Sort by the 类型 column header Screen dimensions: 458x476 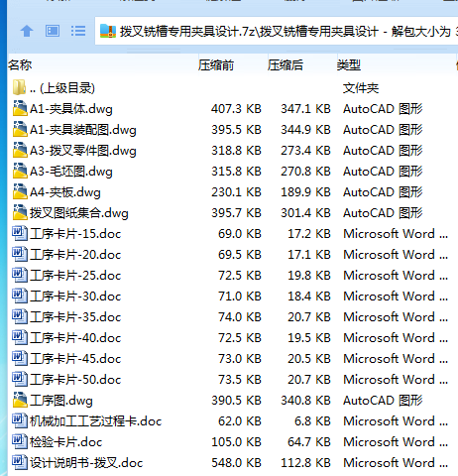point(349,65)
